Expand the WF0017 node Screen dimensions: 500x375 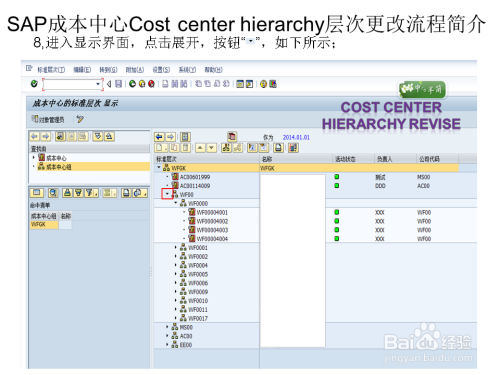(176, 318)
